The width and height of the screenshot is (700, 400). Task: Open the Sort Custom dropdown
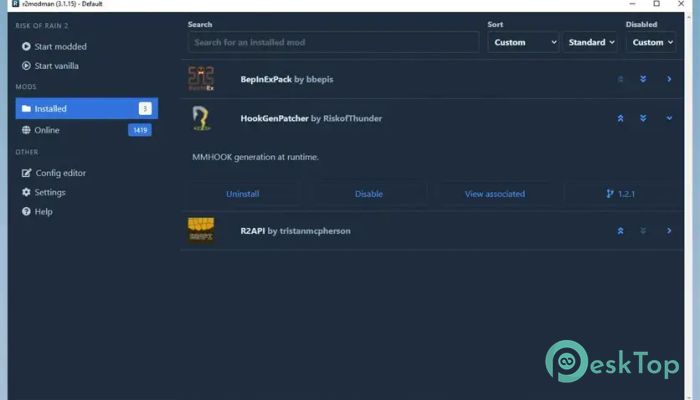[523, 42]
